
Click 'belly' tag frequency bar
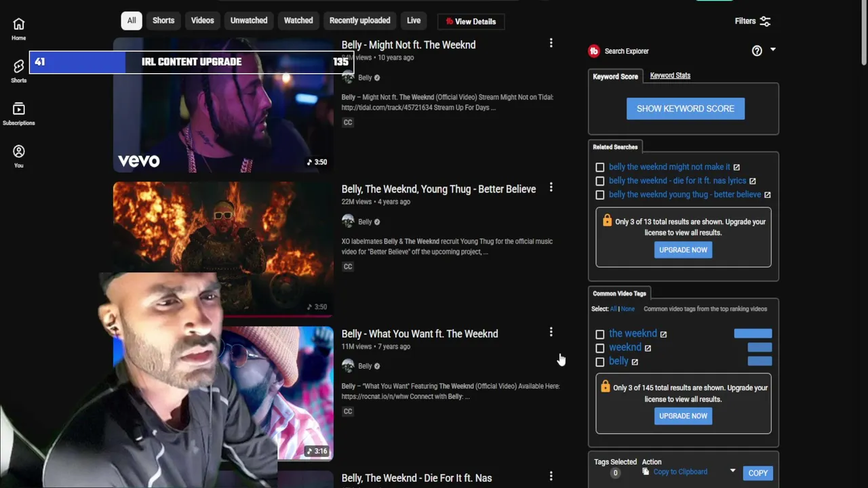tap(759, 361)
